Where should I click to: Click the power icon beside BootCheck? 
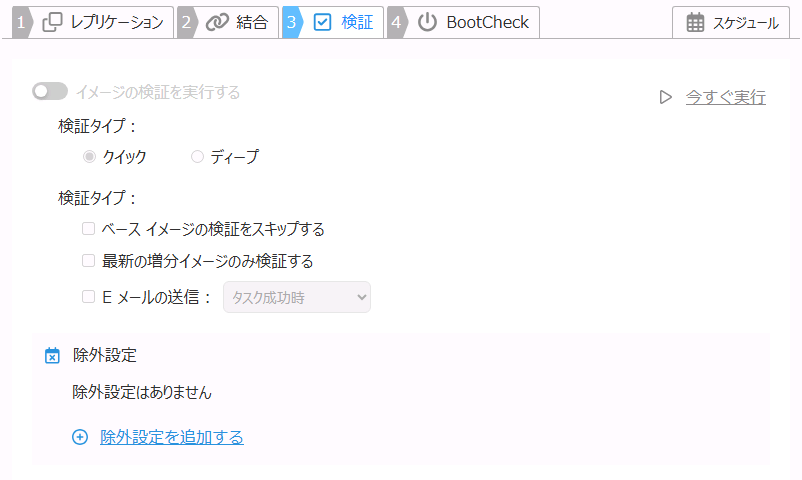[x=427, y=22]
